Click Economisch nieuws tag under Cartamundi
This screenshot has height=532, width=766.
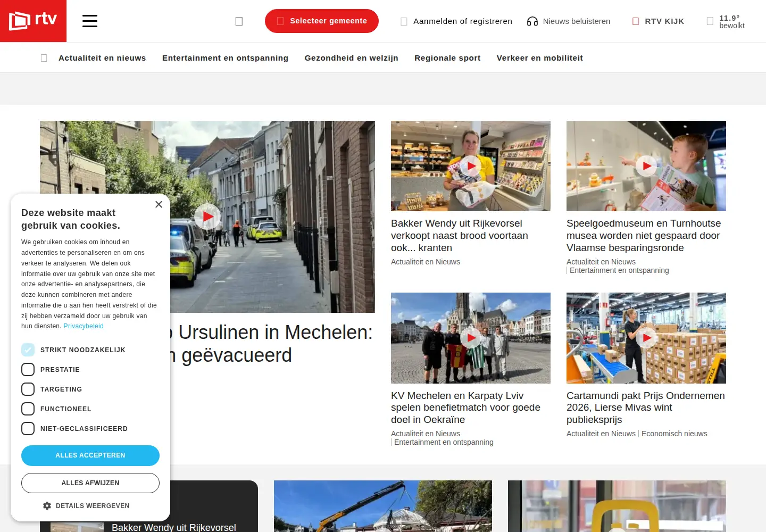click(x=674, y=434)
